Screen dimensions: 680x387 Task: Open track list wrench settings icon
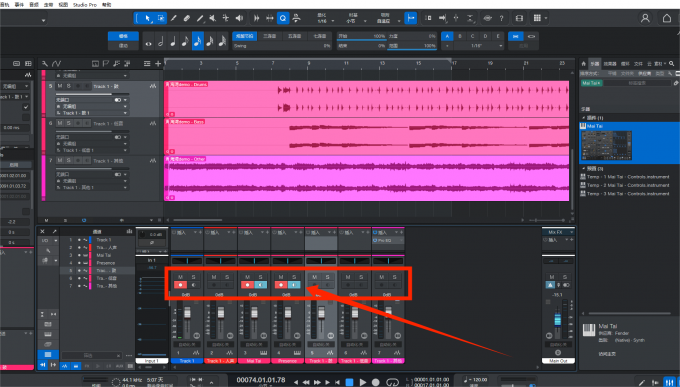coord(45,64)
